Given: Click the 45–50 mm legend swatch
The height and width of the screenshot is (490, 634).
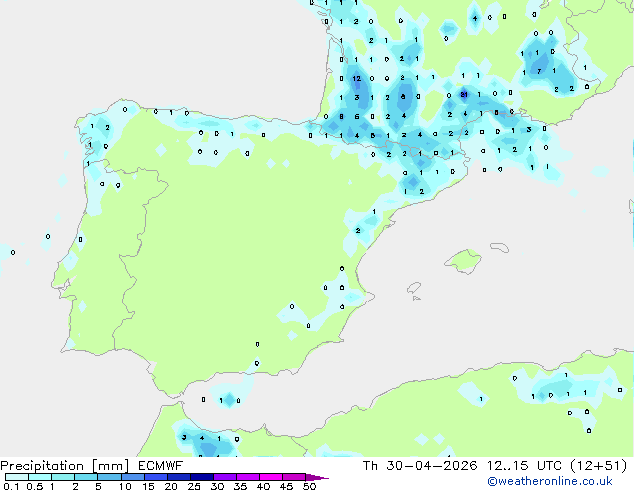Looking at the screenshot, I should (x=294, y=477).
